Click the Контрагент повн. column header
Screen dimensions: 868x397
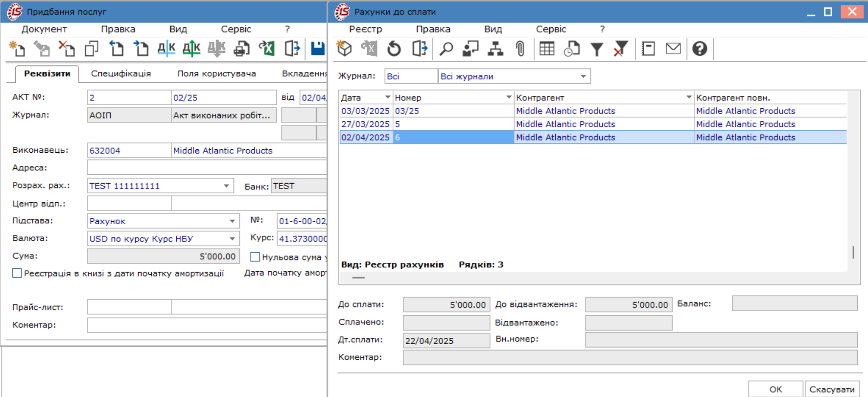click(x=770, y=97)
